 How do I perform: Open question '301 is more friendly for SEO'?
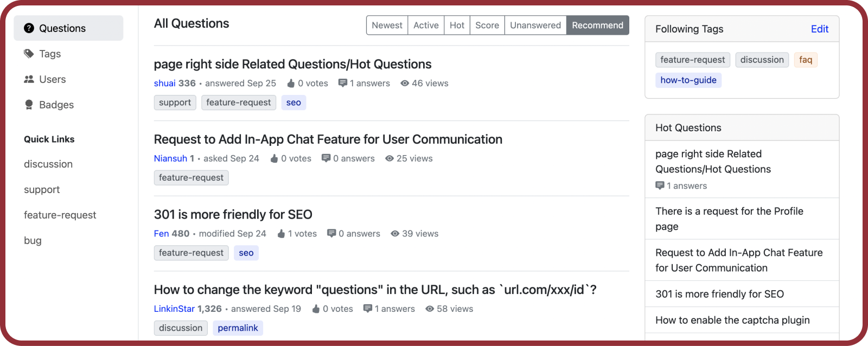(x=233, y=215)
